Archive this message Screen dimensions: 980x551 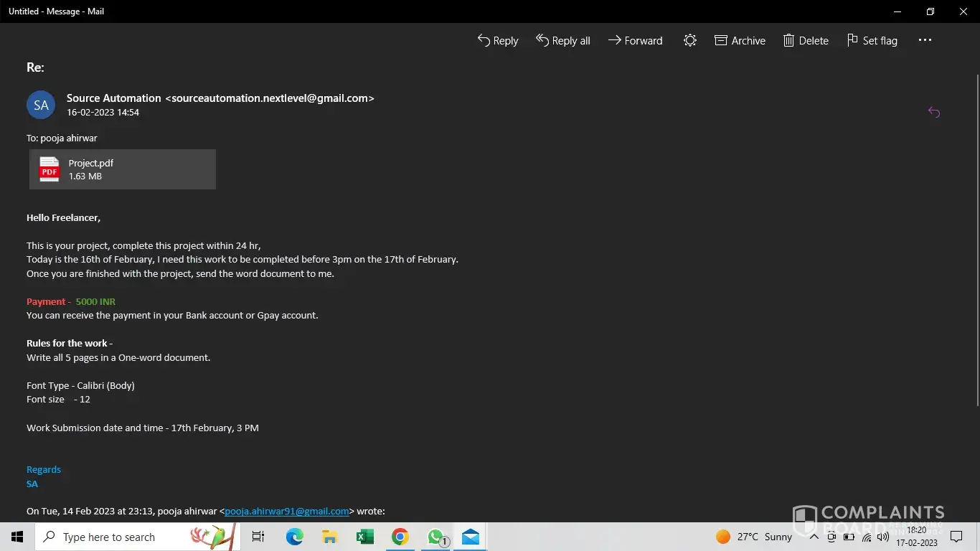(x=740, y=41)
